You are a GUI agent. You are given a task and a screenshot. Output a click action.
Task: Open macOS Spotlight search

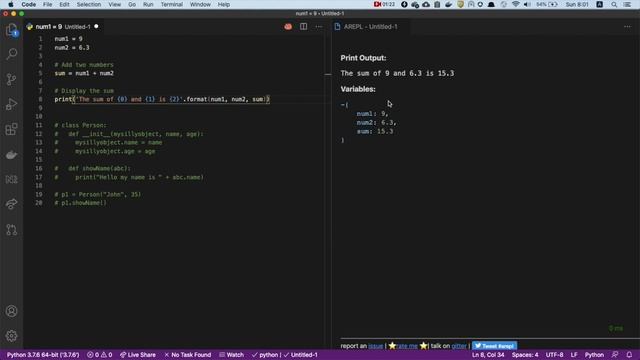coord(614,4)
